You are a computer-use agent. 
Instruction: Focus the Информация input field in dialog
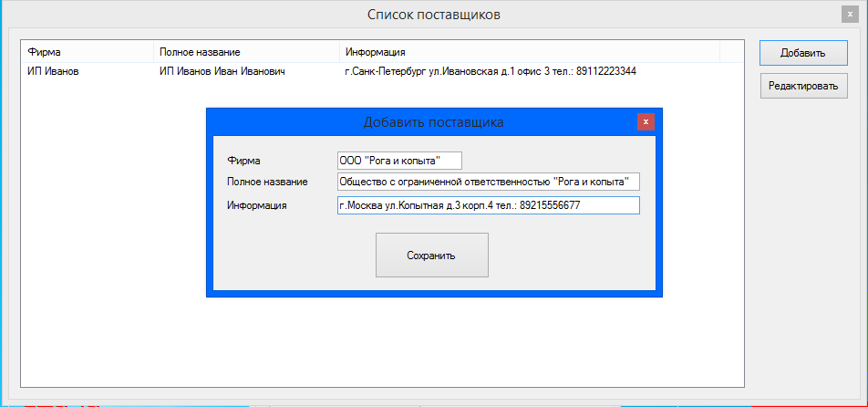click(489, 205)
